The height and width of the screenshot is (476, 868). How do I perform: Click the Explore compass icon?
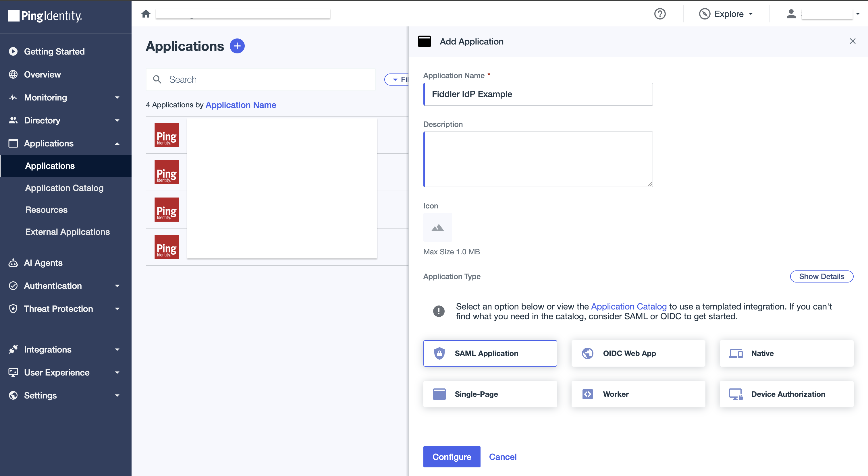pos(705,14)
